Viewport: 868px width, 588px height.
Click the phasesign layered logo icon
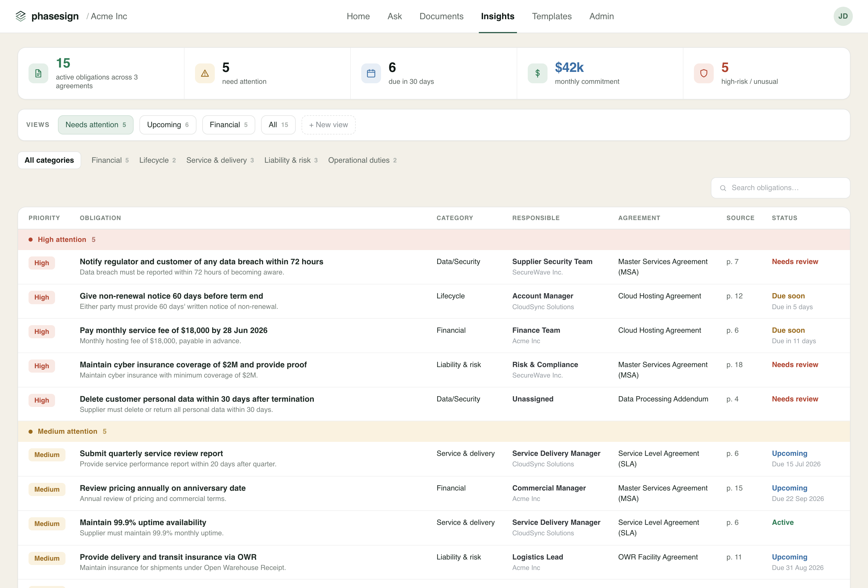pos(21,16)
